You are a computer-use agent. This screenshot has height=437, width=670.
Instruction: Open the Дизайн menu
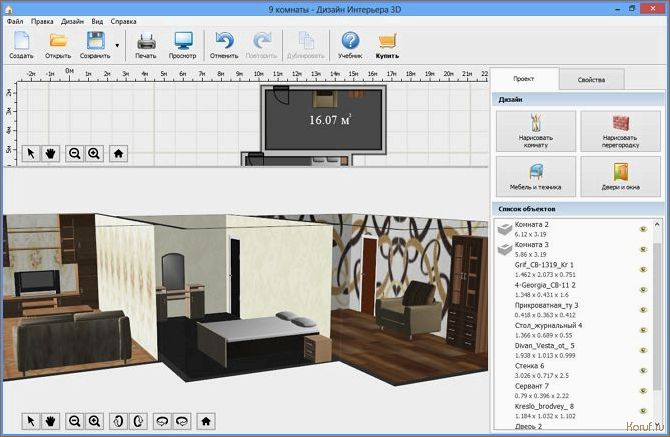point(72,20)
